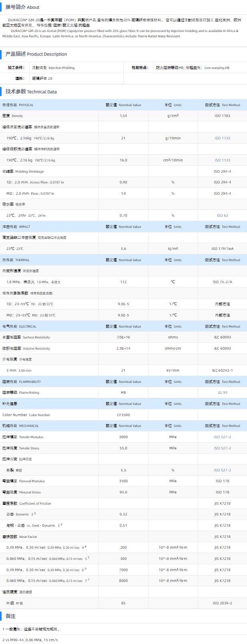Click the 冲击性能 IMPACT table header

tap(16, 227)
